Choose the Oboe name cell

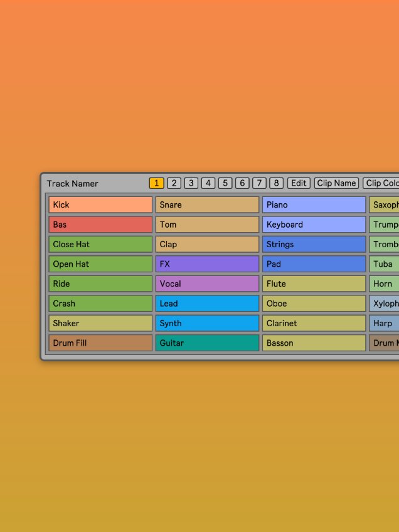pyautogui.click(x=314, y=303)
